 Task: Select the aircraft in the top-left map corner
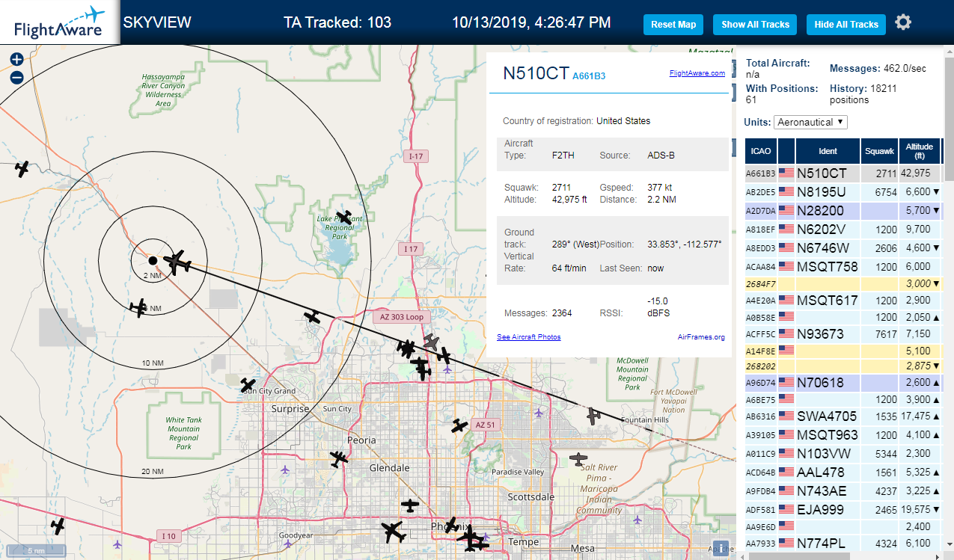pyautogui.click(x=22, y=169)
